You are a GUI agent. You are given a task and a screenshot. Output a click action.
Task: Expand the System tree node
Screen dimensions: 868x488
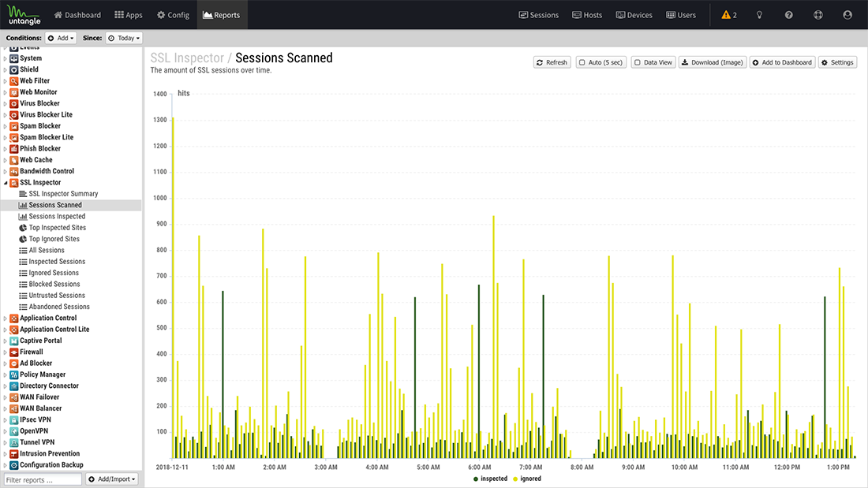click(6, 58)
